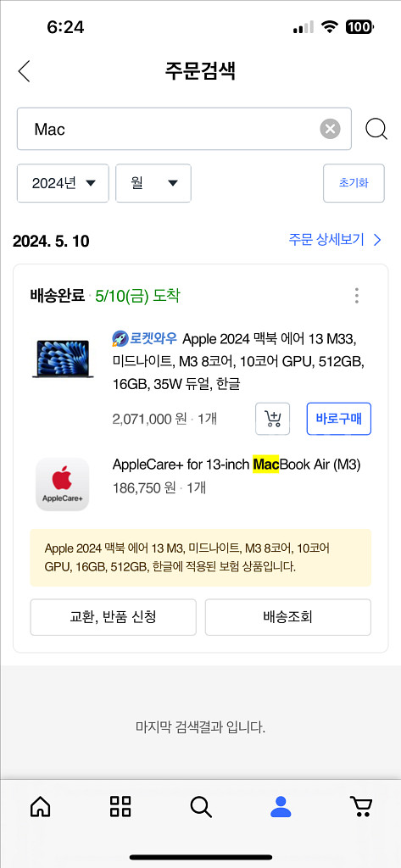Open the bottom search tab icon

(200, 807)
